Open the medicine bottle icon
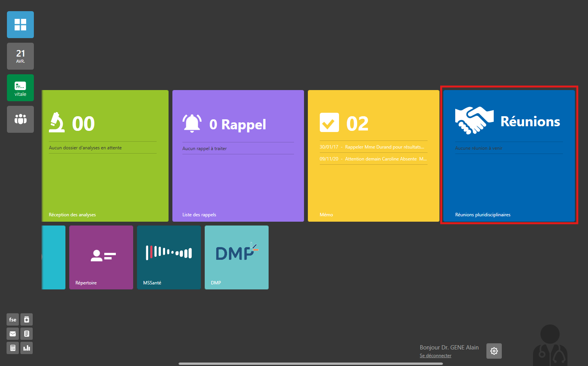 (27, 319)
